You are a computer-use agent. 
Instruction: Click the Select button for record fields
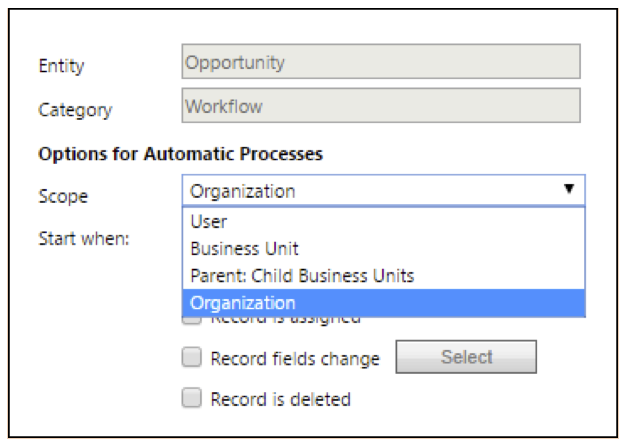[466, 357]
